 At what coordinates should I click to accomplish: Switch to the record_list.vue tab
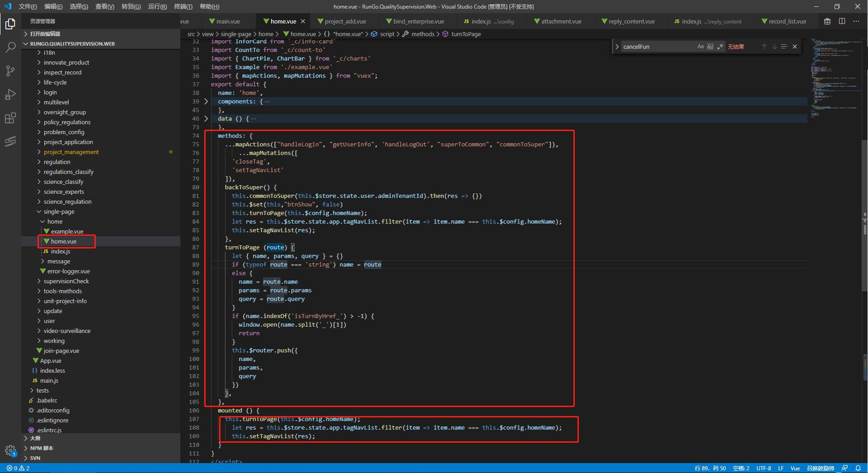click(x=784, y=21)
